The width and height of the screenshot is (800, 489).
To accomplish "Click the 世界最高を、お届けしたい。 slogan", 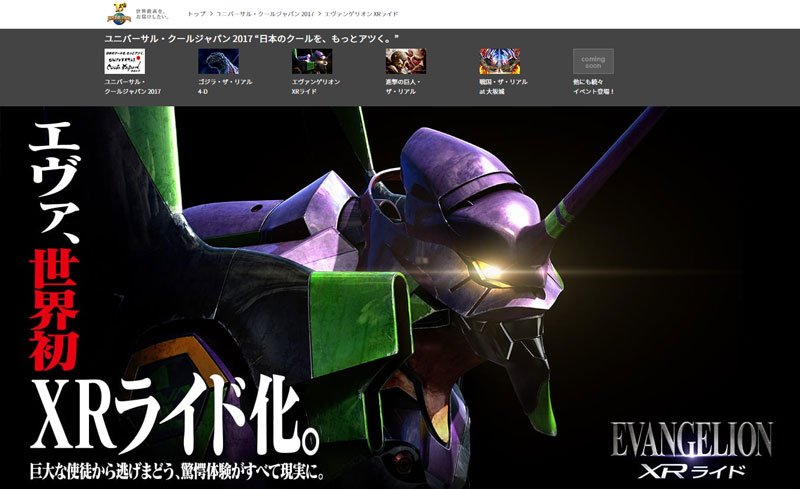I will [152, 14].
